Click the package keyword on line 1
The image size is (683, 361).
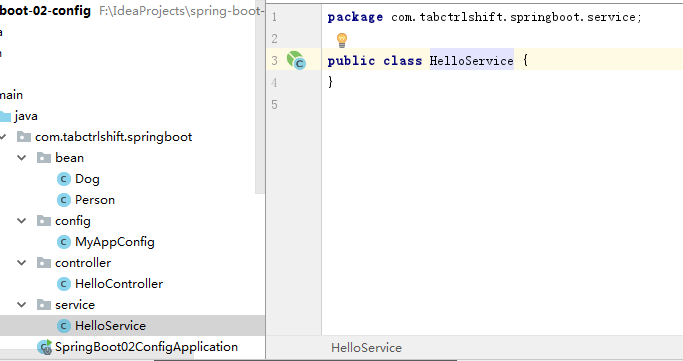(x=355, y=17)
